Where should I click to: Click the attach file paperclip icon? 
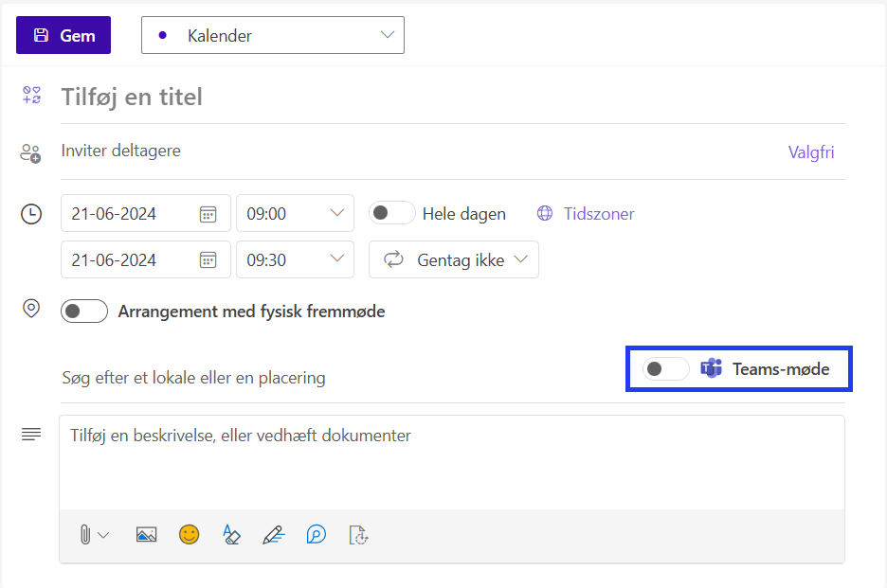pos(85,534)
